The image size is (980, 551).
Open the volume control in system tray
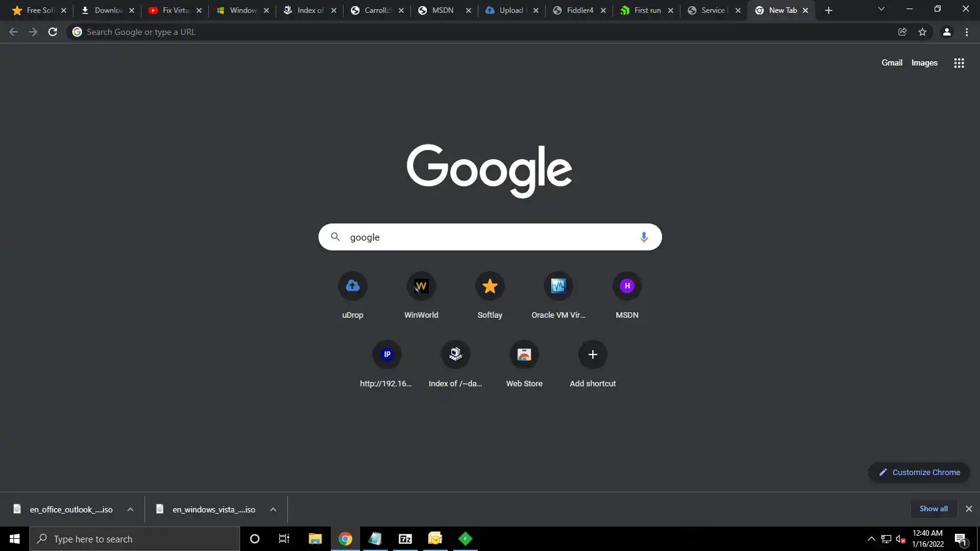[900, 539]
